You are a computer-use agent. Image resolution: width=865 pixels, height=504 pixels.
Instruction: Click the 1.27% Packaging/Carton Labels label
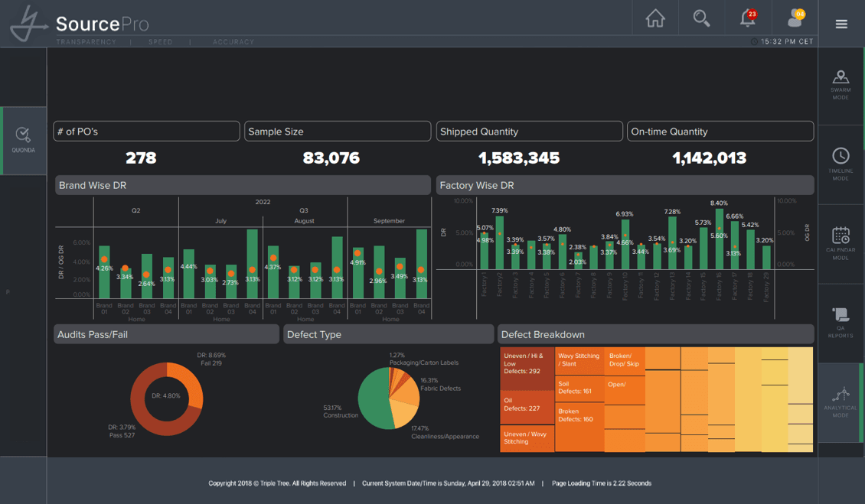tap(423, 359)
